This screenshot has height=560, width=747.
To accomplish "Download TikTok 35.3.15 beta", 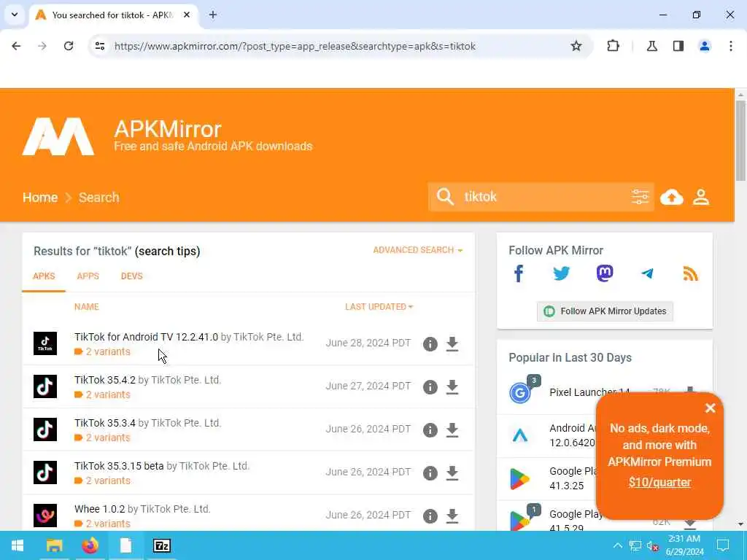I will 452,472.
